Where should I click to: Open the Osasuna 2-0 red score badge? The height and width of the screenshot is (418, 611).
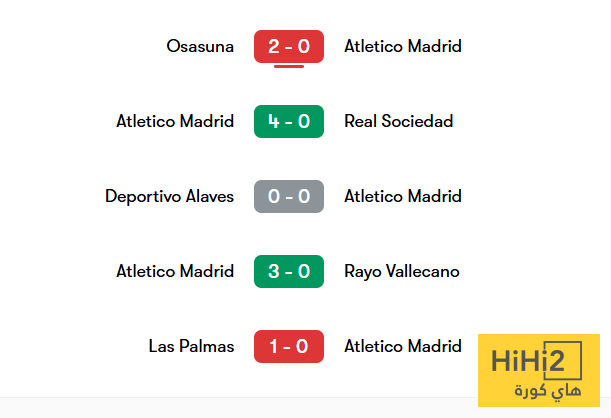point(289,46)
